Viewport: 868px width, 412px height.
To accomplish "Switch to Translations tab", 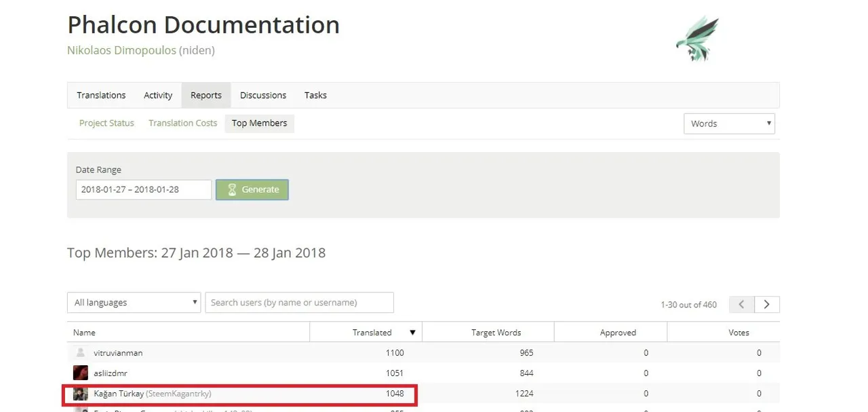I will coord(101,95).
